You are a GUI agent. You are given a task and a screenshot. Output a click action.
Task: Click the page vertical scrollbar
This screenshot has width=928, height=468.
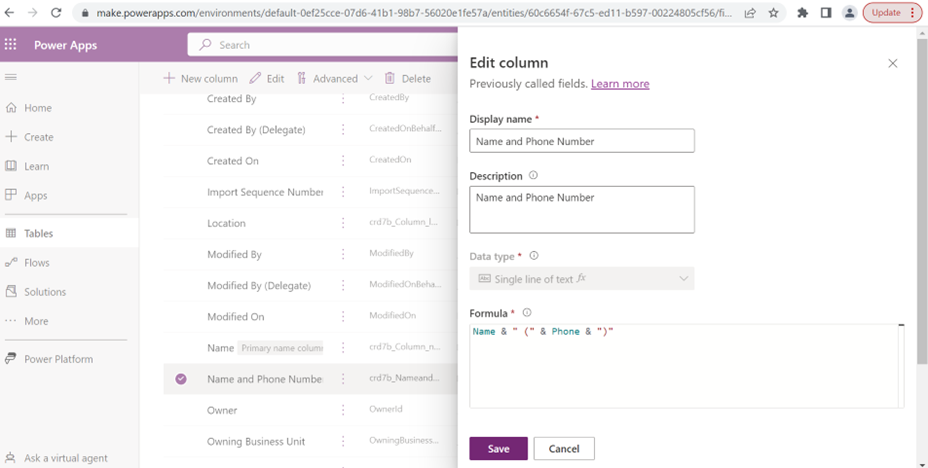pyautogui.click(x=922, y=201)
